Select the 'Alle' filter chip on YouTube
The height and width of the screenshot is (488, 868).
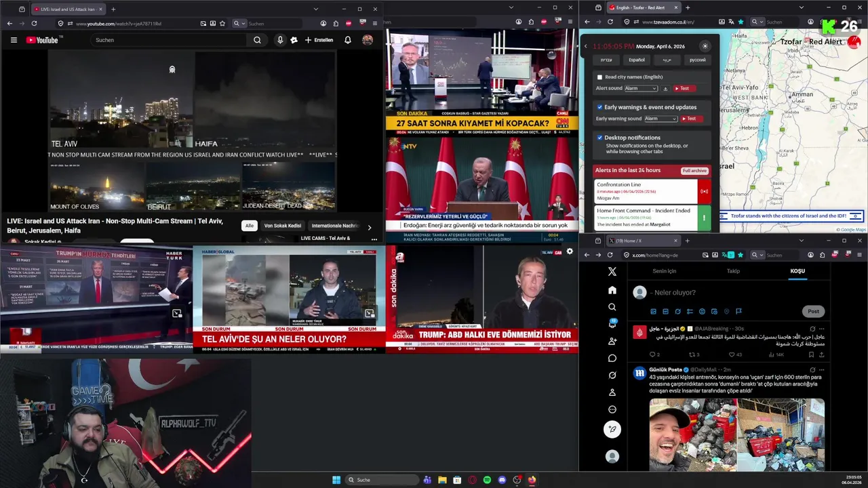pyautogui.click(x=250, y=226)
